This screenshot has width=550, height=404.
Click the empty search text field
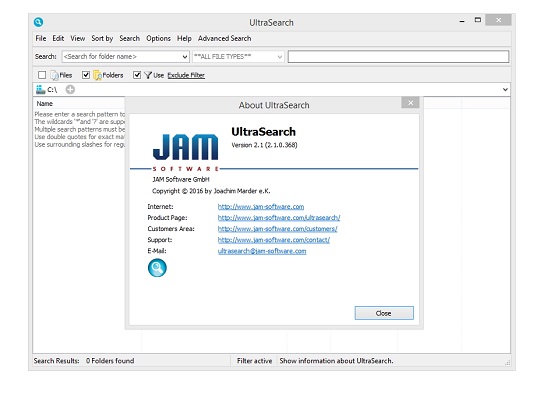pyautogui.click(x=398, y=56)
